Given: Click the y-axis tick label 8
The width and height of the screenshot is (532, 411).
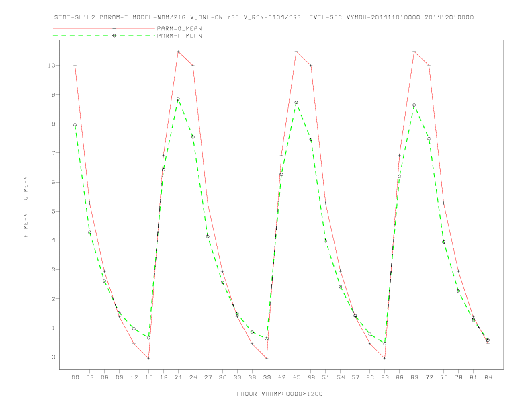Looking at the screenshot, I should point(54,124).
